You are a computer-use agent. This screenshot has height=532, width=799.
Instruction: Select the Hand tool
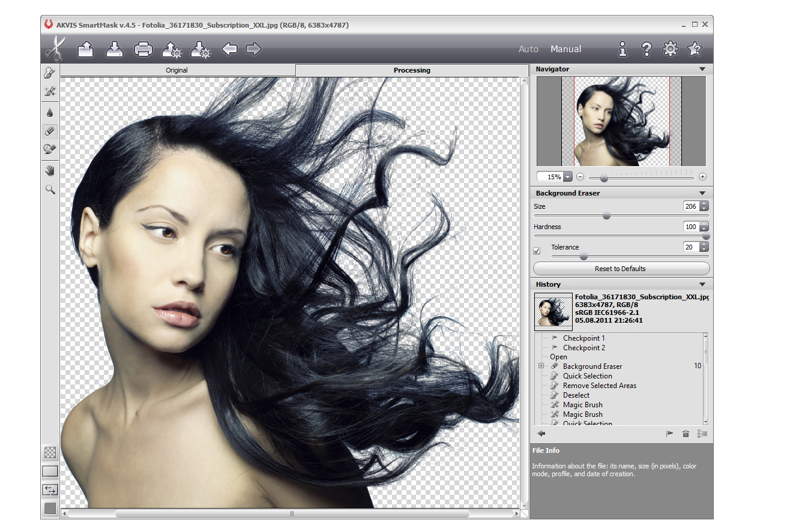click(x=50, y=171)
